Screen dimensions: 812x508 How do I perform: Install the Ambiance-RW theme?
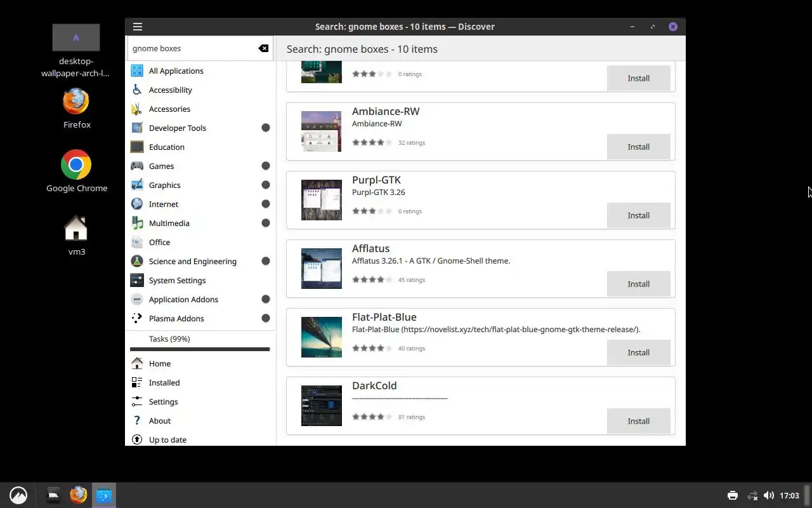638,147
